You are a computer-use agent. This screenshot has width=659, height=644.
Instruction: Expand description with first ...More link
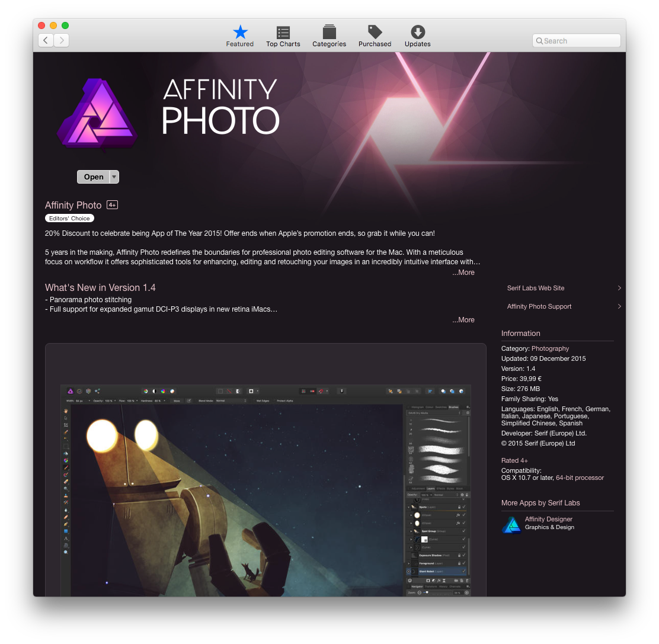point(463,273)
